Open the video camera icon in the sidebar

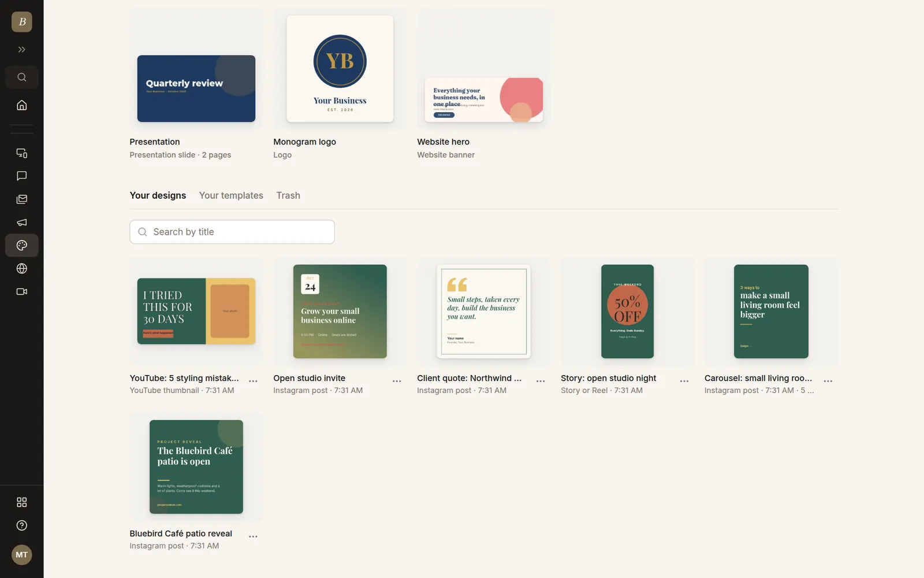click(22, 292)
